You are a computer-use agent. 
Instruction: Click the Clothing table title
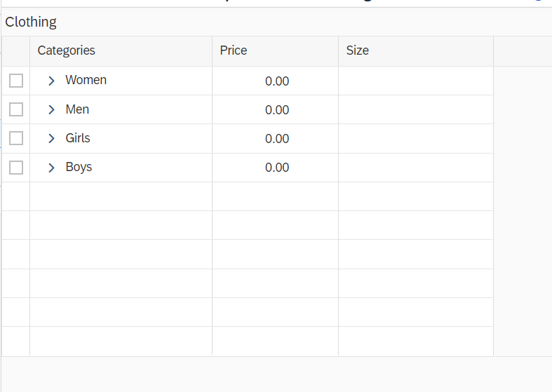(x=31, y=22)
